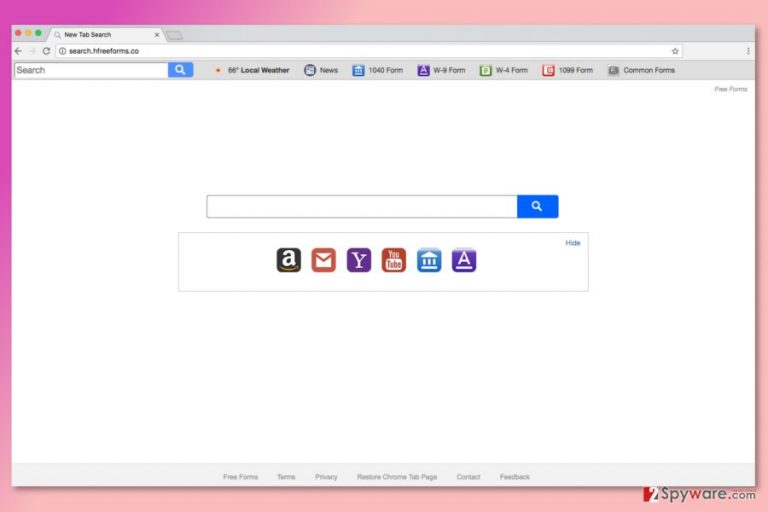Image resolution: width=768 pixels, height=512 pixels.
Task: Open the Amazon shortcut icon
Action: point(289,260)
